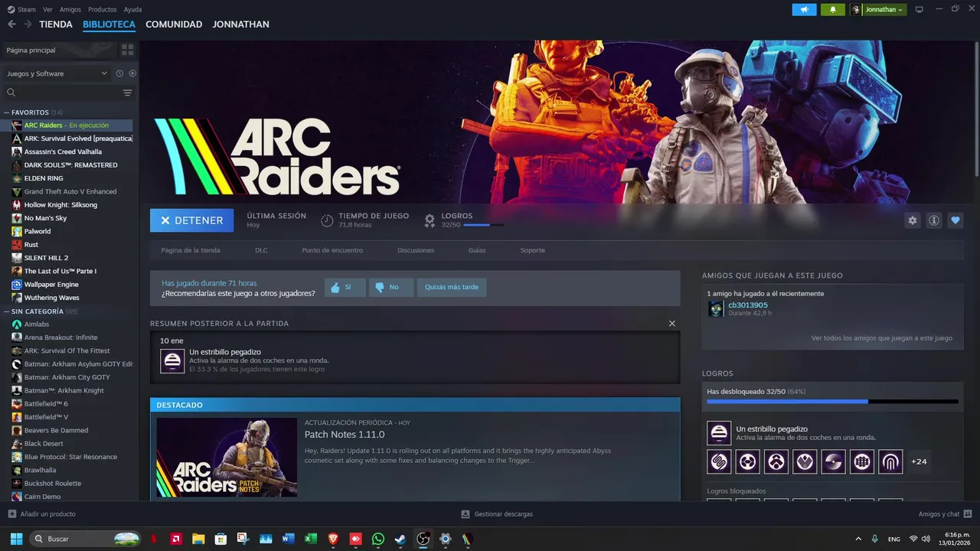Go to the TIENDA section
Viewport: 980px width, 551px height.
56,24
